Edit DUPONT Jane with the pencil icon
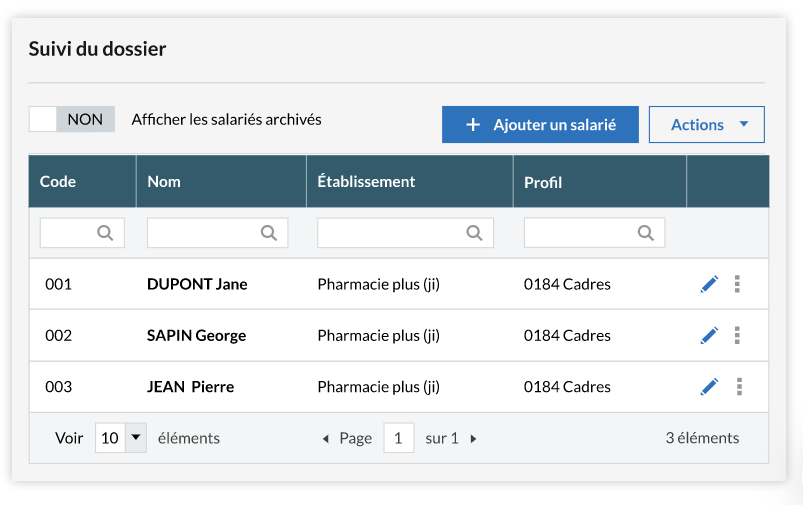803x505 pixels. click(x=710, y=284)
